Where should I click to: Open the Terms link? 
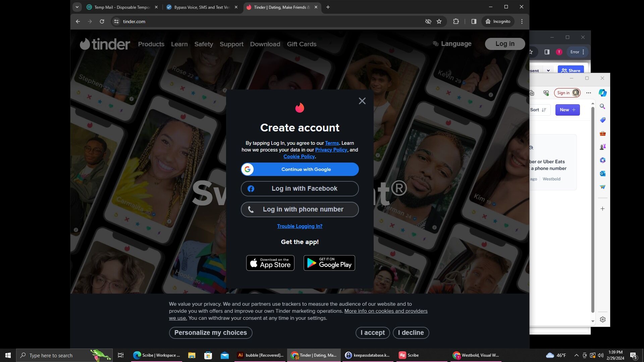click(332, 143)
